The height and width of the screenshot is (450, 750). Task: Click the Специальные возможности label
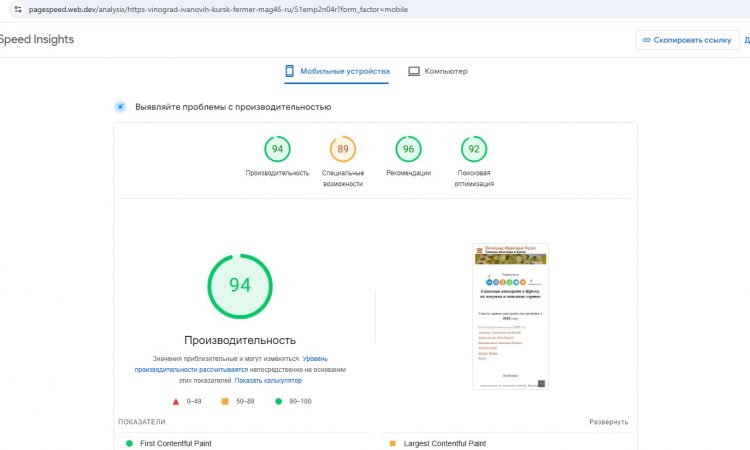coord(343,178)
